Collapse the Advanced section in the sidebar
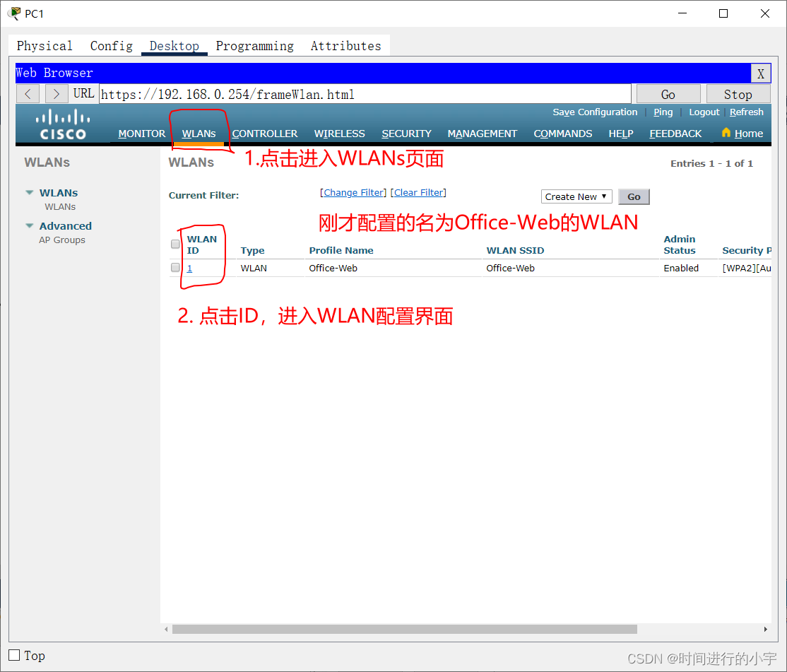This screenshot has height=672, width=787. pos(30,225)
